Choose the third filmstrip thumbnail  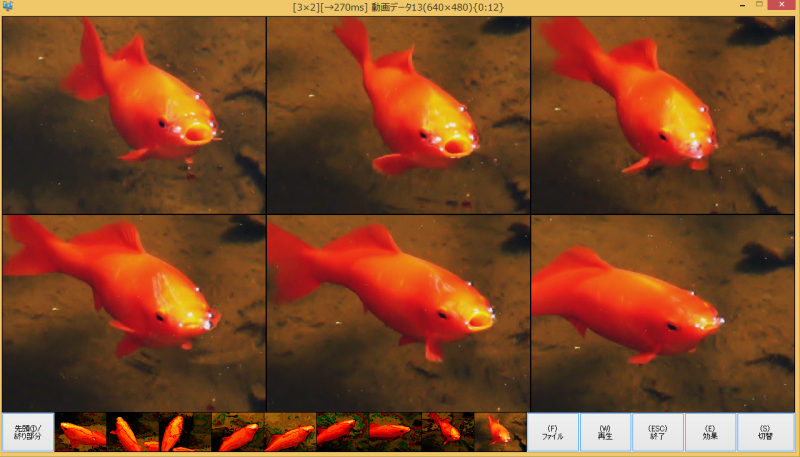click(x=186, y=432)
